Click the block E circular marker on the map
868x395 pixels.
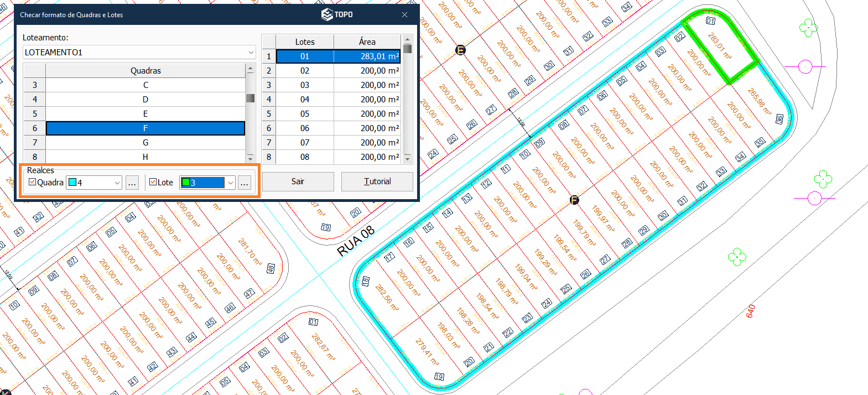point(460,50)
